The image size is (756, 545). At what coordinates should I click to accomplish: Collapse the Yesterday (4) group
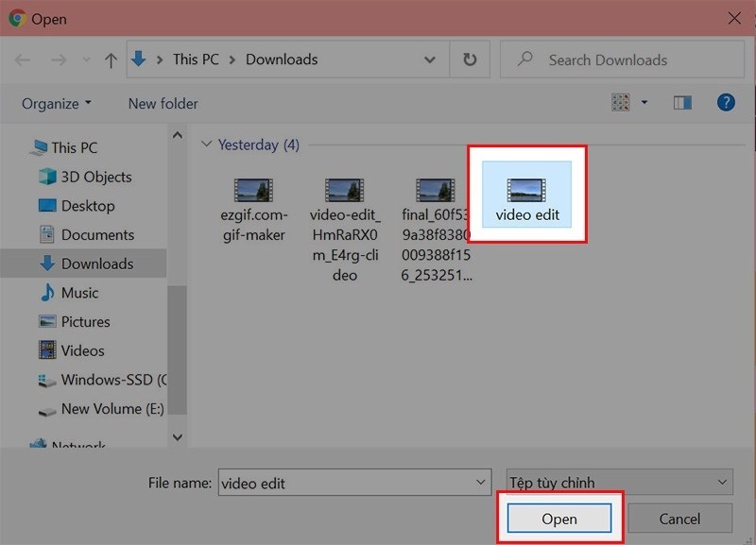206,145
